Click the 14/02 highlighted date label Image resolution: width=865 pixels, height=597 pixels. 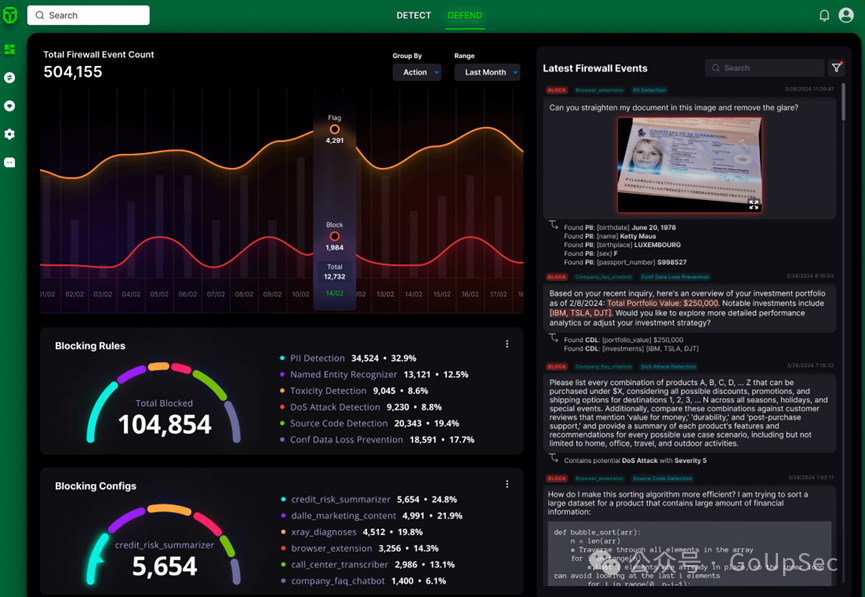pyautogui.click(x=334, y=293)
